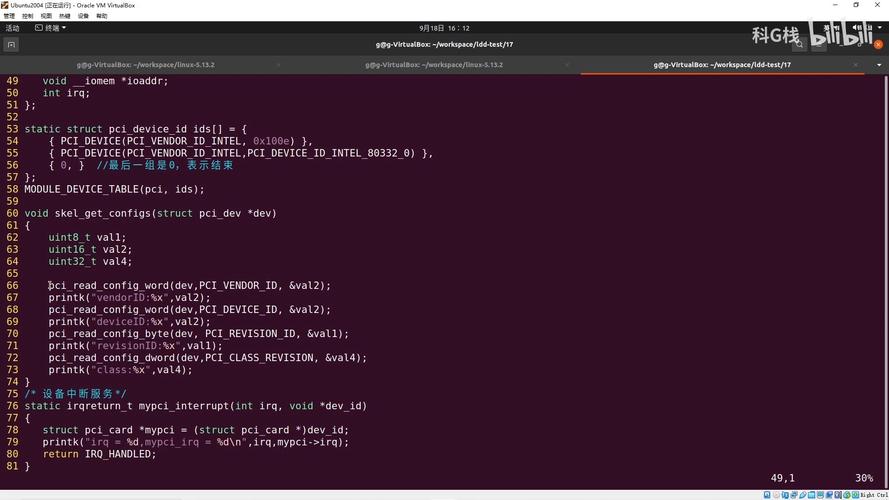The height and width of the screenshot is (500, 889).
Task: Click printk irq format string line 79
Action: 196,442
